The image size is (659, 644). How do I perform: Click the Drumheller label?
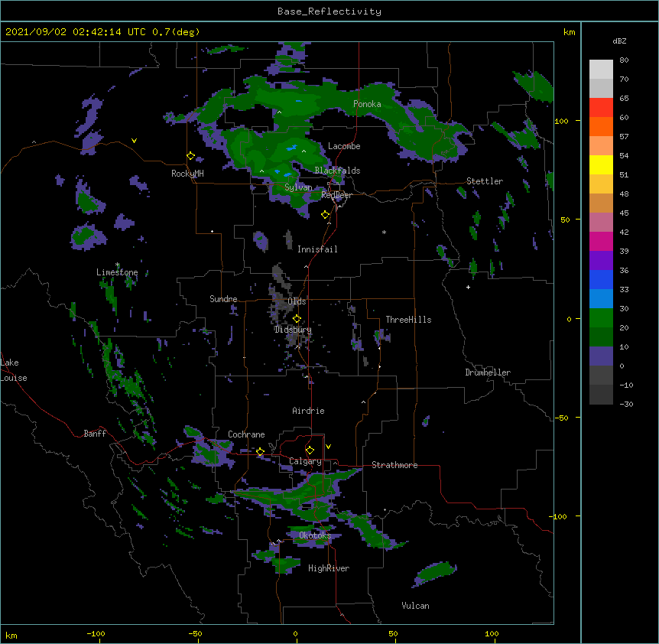[x=488, y=372]
